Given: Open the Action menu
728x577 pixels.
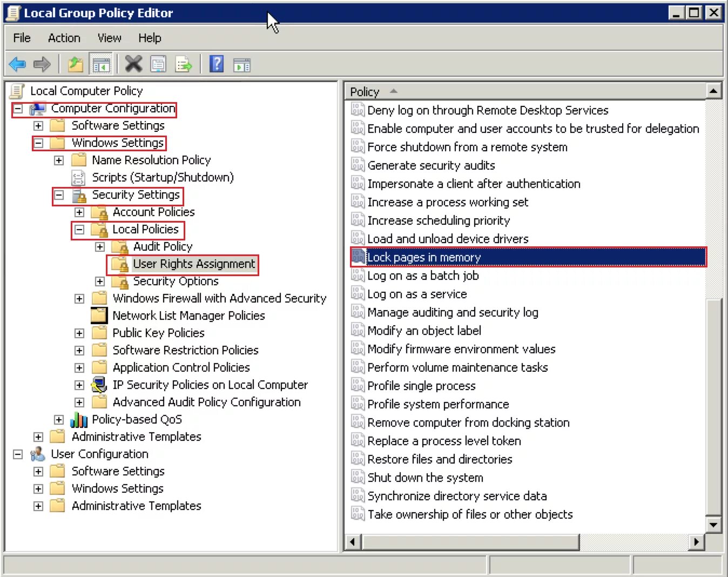Looking at the screenshot, I should [64, 38].
